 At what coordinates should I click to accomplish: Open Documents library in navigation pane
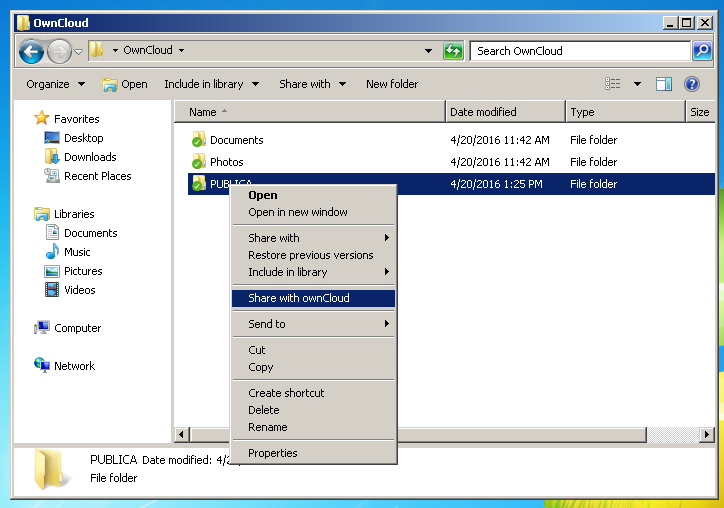90,233
